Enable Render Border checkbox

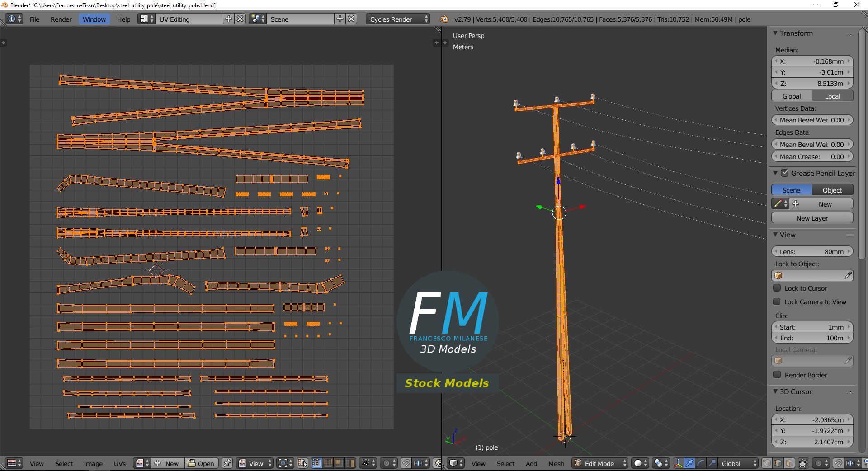tap(777, 375)
